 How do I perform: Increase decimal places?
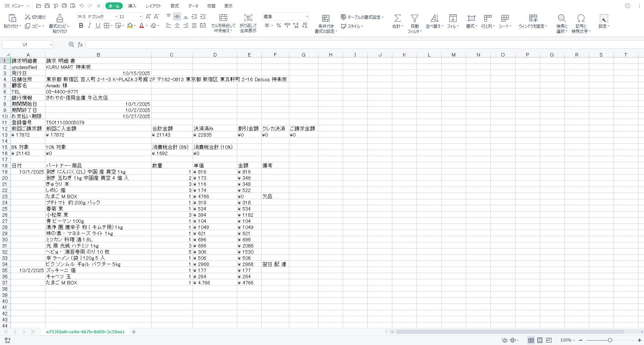(296, 26)
